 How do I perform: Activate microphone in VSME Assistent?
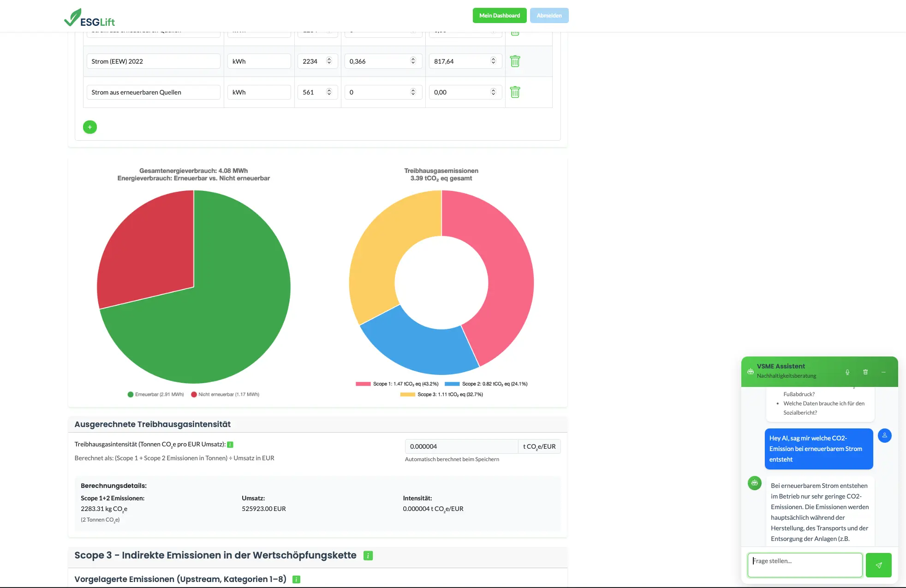[x=847, y=372]
